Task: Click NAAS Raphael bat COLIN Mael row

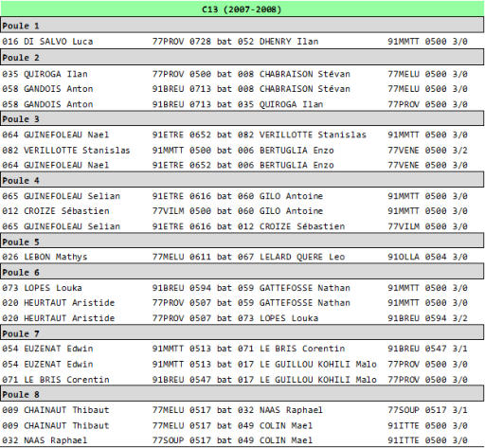Action: point(242,440)
